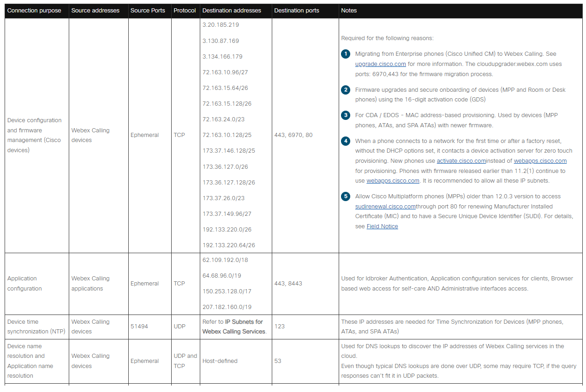Select the subnet 192.133.220.0/26

click(227, 230)
